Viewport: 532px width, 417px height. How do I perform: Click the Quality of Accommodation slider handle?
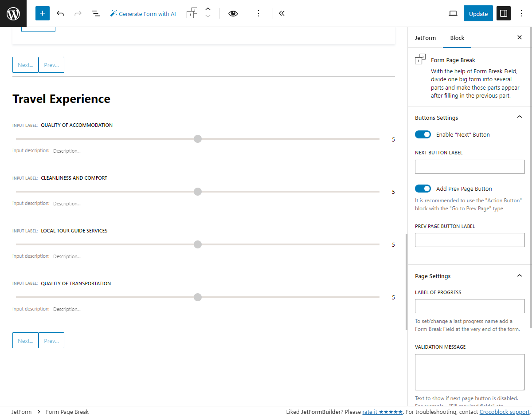tap(198, 139)
